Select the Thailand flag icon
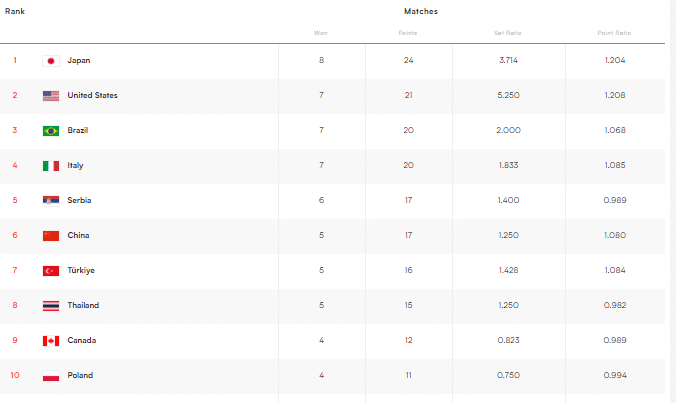Viewport: 676px width, 403px height. tap(51, 306)
